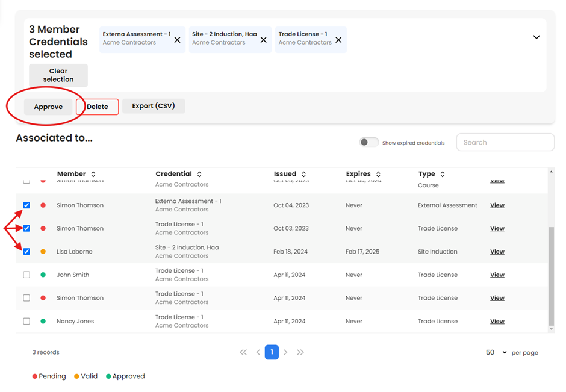Sort table by Member column
The width and height of the screenshot is (566, 392).
point(93,174)
